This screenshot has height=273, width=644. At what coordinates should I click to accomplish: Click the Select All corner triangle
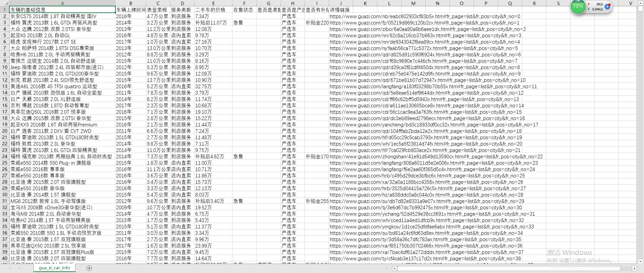coord(5,3)
